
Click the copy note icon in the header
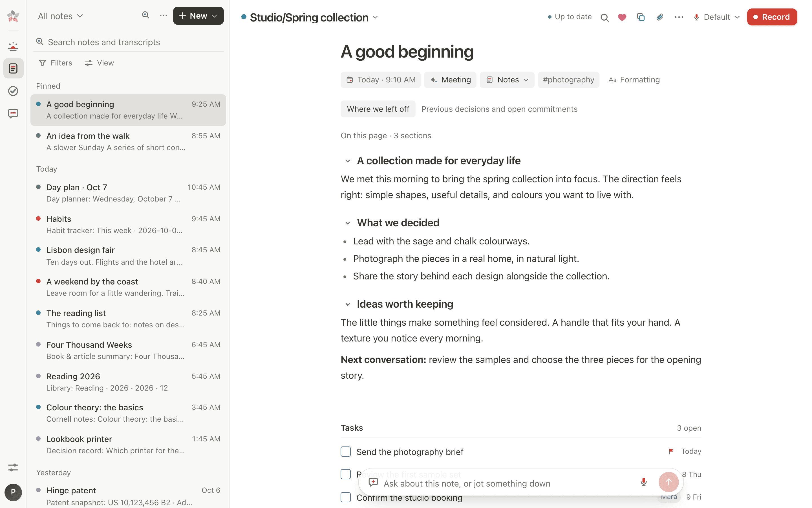point(641,17)
